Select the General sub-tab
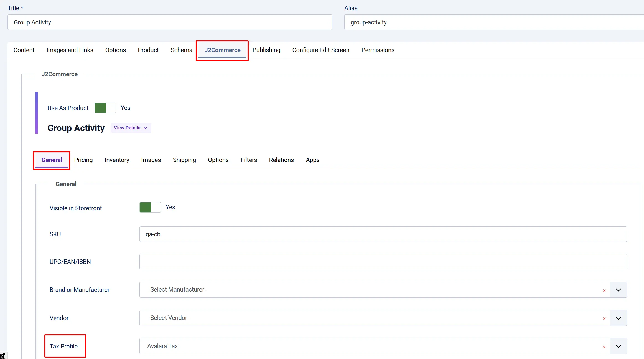The height and width of the screenshot is (359, 644). [52, 160]
